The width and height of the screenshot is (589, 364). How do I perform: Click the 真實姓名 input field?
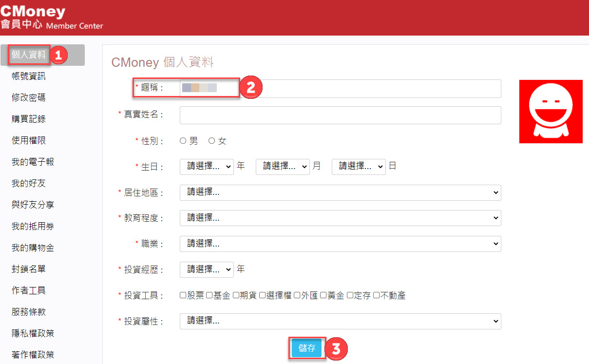340,115
